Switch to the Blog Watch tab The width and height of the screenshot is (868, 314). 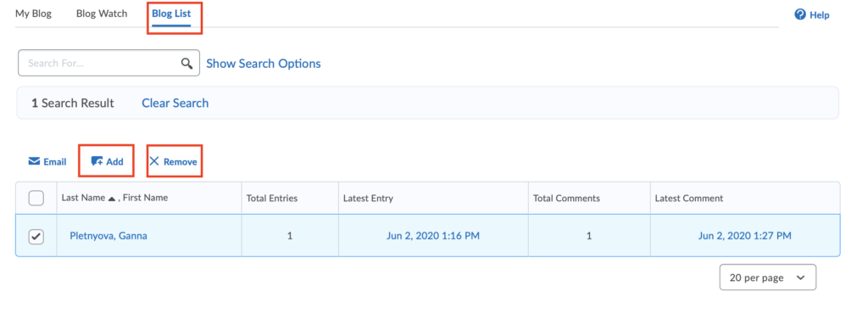(102, 14)
